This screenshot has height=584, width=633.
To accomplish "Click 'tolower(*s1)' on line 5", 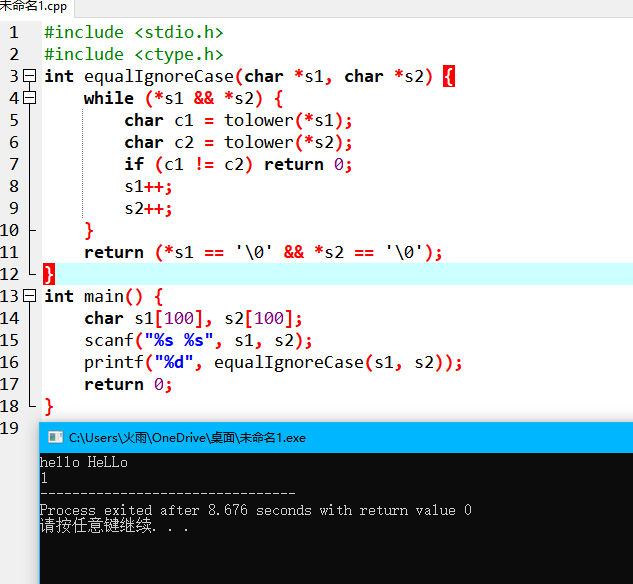I will (288, 121).
